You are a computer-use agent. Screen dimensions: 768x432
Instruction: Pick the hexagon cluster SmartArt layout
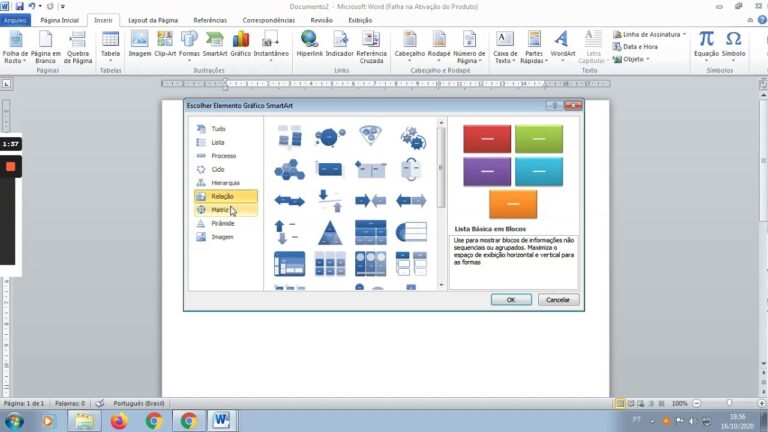(x=289, y=169)
